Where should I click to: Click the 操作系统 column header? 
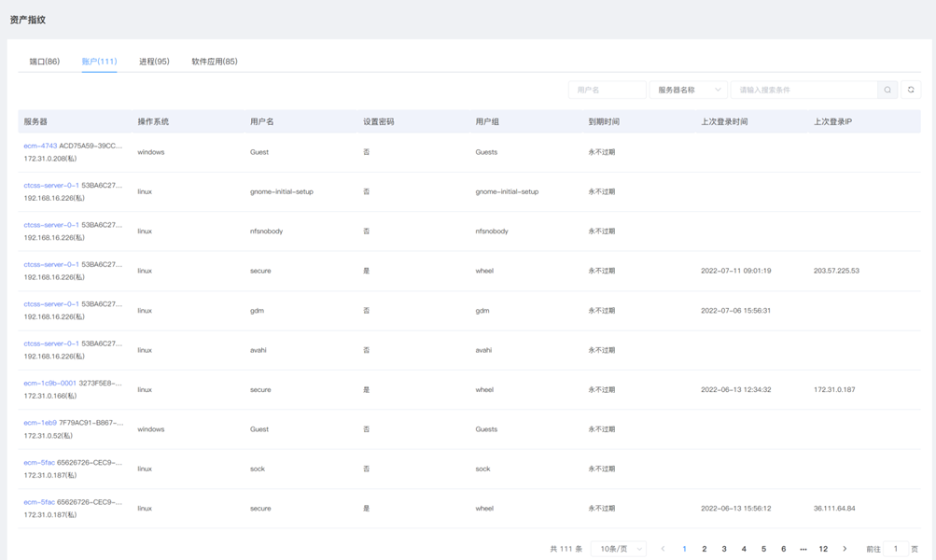[x=153, y=121]
